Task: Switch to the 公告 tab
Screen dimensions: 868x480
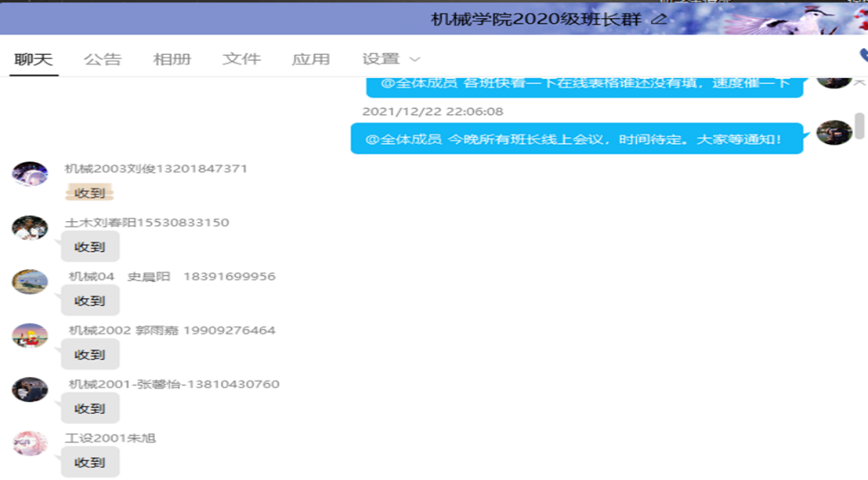Action: [103, 59]
